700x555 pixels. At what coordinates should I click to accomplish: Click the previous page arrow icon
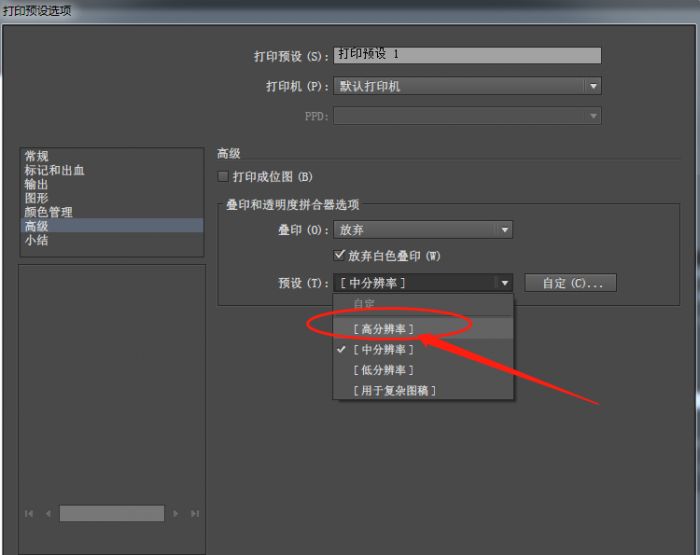click(47, 513)
